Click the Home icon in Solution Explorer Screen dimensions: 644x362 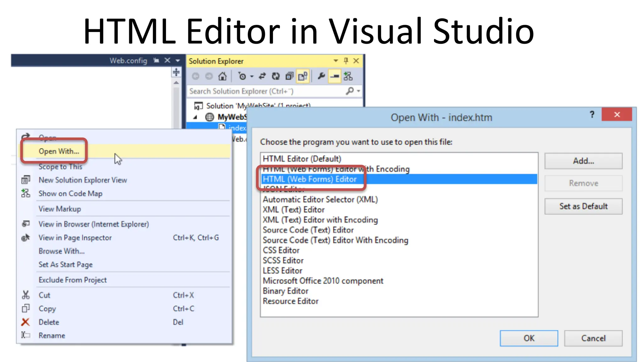point(222,76)
